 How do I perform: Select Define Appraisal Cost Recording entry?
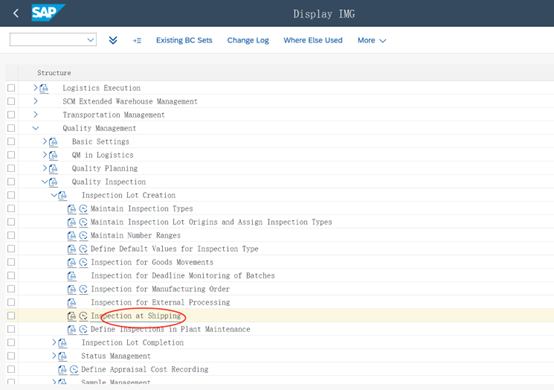pyautogui.click(x=145, y=369)
